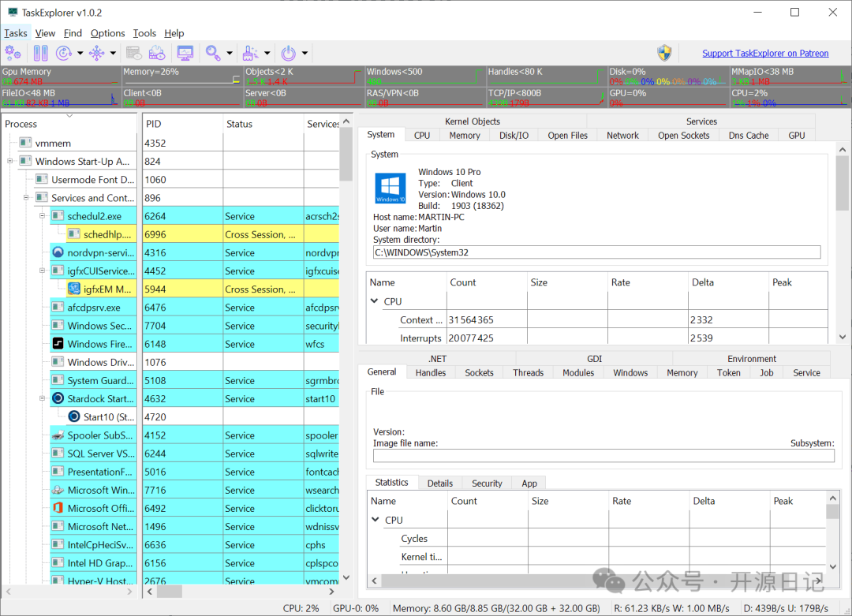This screenshot has height=616, width=852.
Task: Collapse the CPU row in the statistics table
Action: point(376,520)
